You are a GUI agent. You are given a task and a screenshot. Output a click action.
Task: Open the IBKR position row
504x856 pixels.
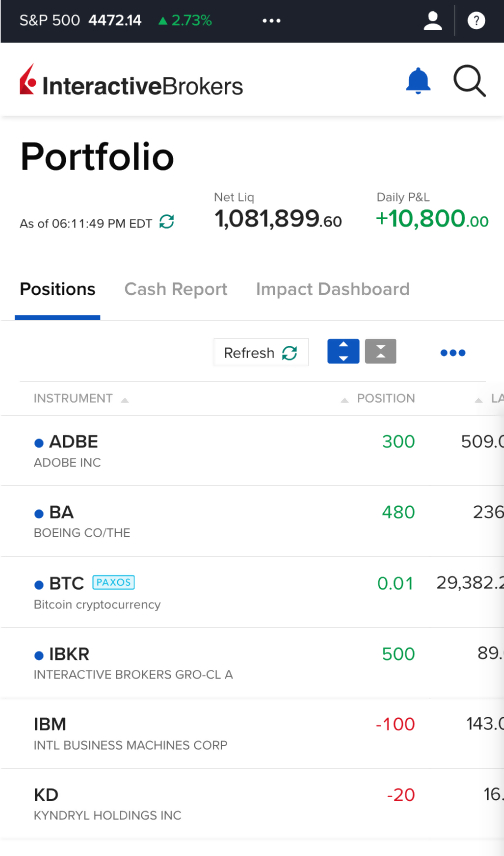coord(252,663)
